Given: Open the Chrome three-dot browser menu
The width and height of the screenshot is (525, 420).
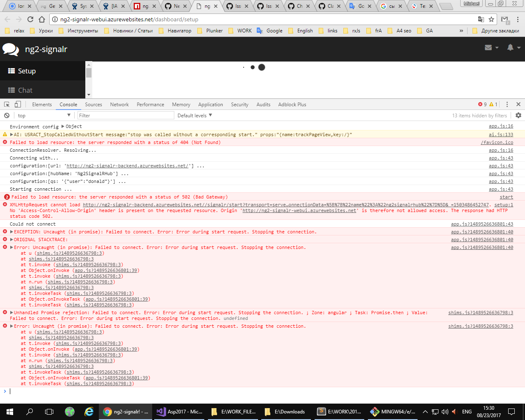Looking at the screenshot, I should [x=518, y=19].
